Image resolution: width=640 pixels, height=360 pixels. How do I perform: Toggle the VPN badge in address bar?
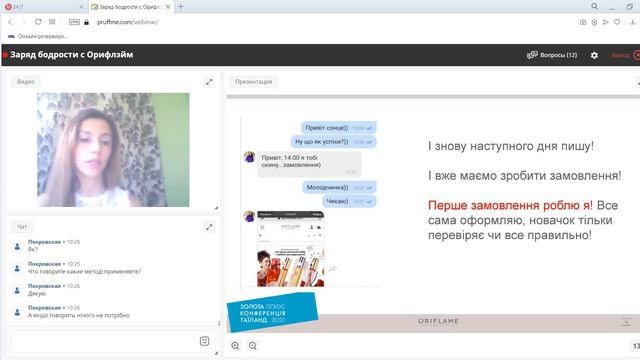tap(74, 22)
